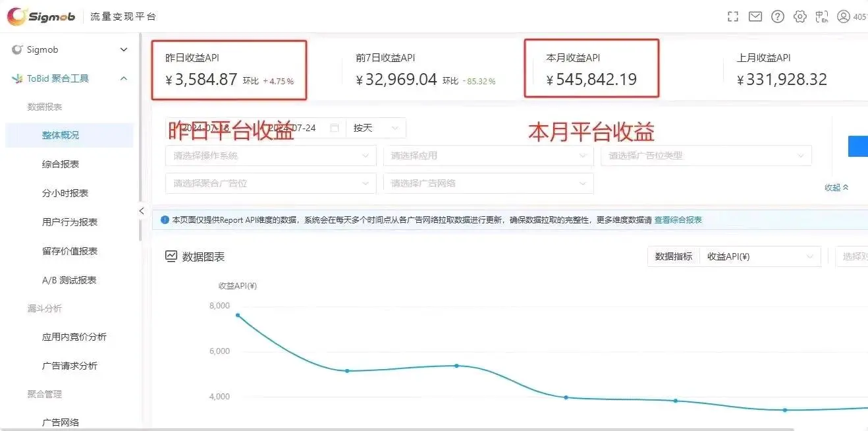Open 用户行为报表 in sidebar
The image size is (868, 431).
pos(70,222)
